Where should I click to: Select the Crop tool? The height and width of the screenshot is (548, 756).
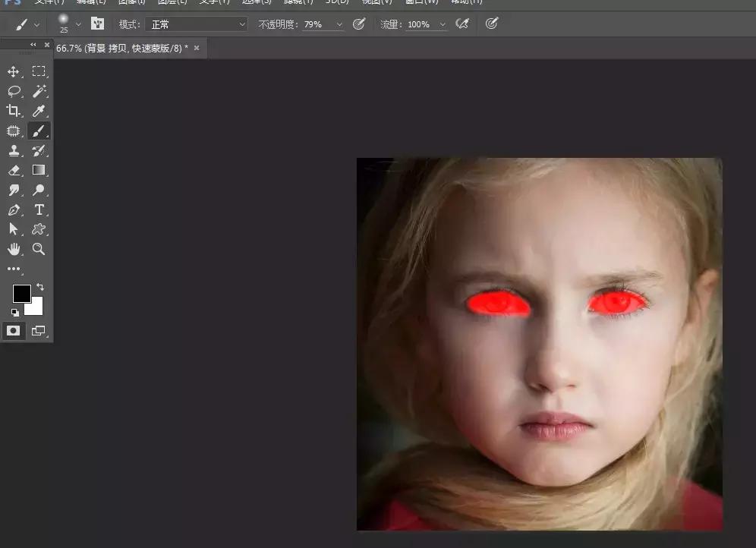pyautogui.click(x=13, y=112)
